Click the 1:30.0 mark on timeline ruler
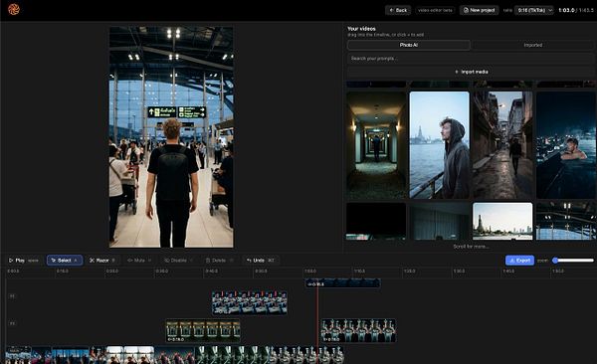Viewport: 597px width, 364px height. tap(459, 272)
